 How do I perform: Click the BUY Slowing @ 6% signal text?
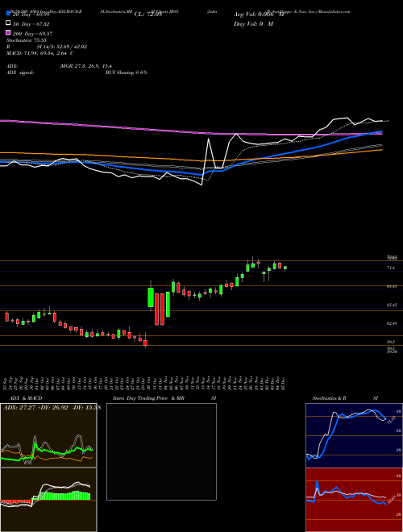[127, 73]
